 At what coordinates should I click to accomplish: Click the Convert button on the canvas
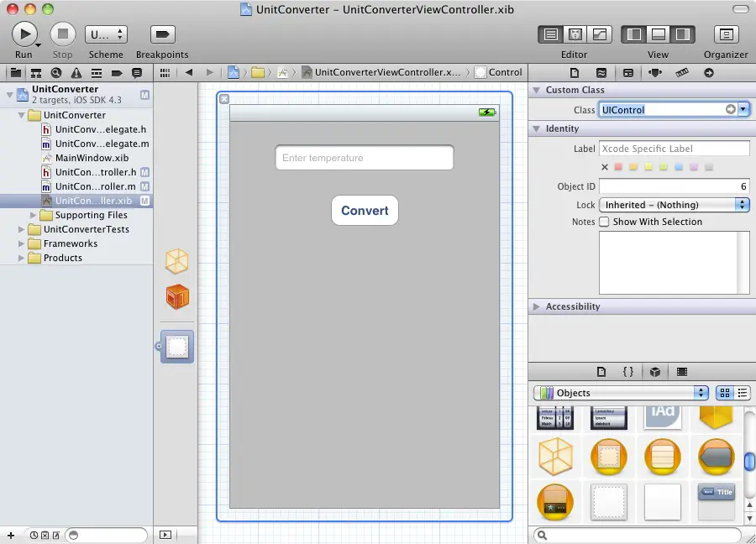pyautogui.click(x=365, y=211)
